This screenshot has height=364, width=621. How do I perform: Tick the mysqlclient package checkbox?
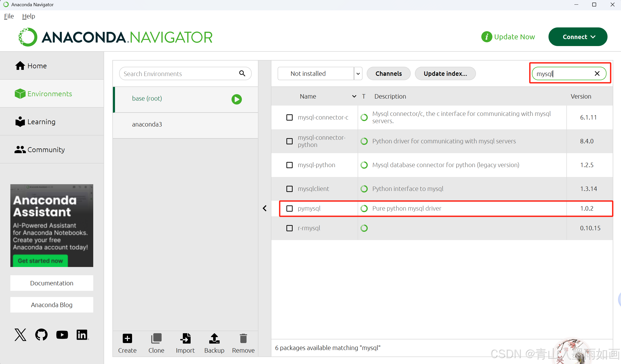click(x=290, y=189)
